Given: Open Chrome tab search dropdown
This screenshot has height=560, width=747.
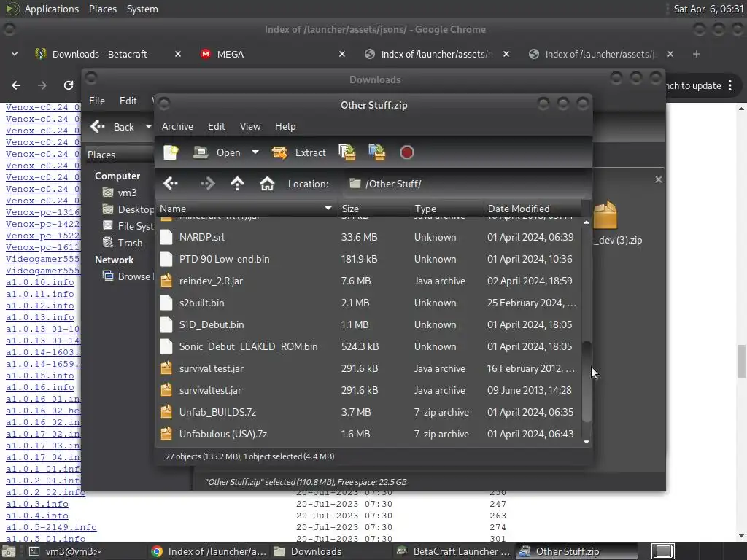Looking at the screenshot, I should 15,54.
